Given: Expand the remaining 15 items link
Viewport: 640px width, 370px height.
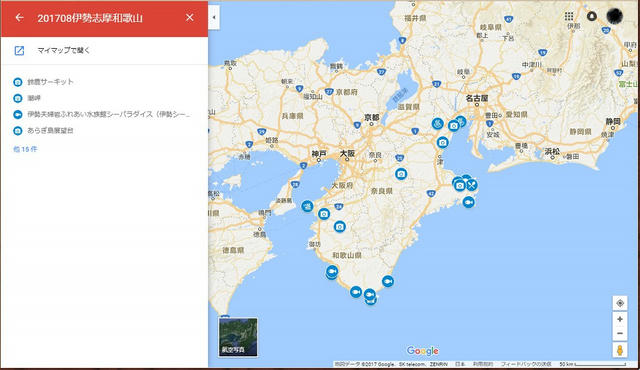Looking at the screenshot, I should pos(25,149).
